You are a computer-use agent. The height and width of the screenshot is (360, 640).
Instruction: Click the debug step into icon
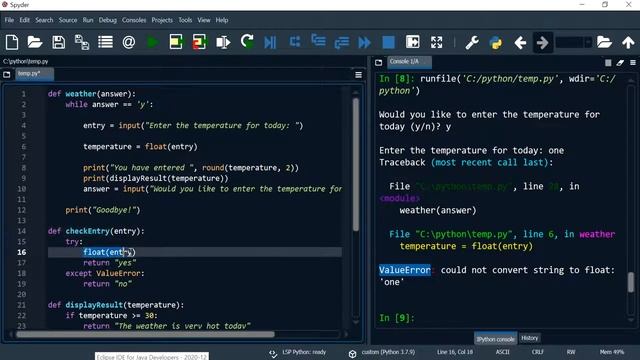click(x=318, y=41)
